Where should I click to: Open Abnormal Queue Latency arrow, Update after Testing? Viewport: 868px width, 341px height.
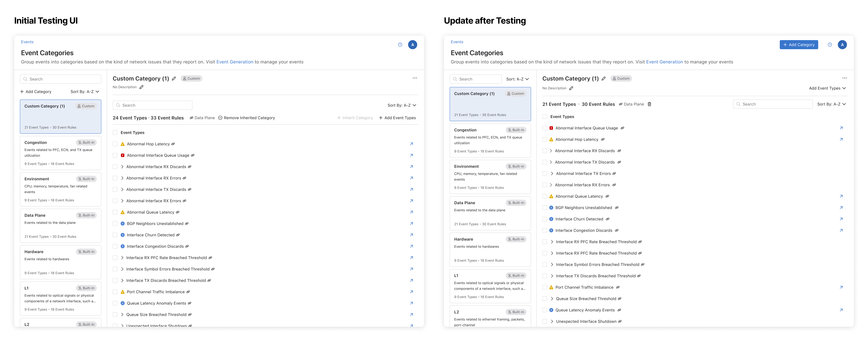click(x=841, y=196)
